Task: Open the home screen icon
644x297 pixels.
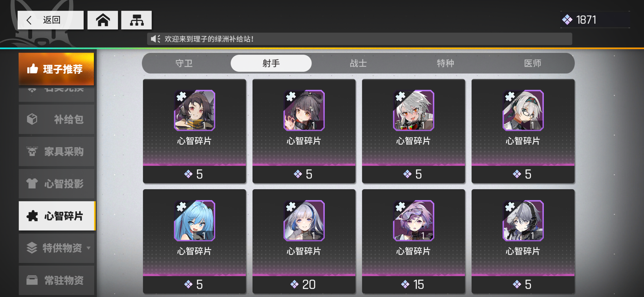Action: coord(103,20)
